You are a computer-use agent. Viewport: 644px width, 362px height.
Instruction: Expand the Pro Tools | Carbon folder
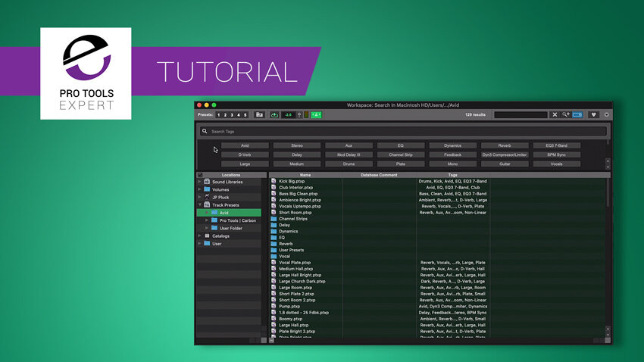point(207,220)
